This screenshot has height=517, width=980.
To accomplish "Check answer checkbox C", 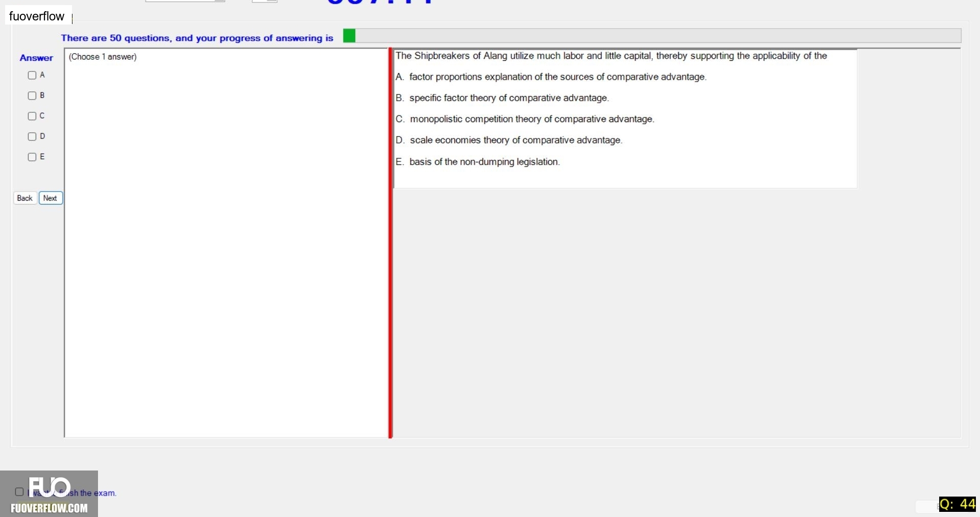I will coord(32,116).
